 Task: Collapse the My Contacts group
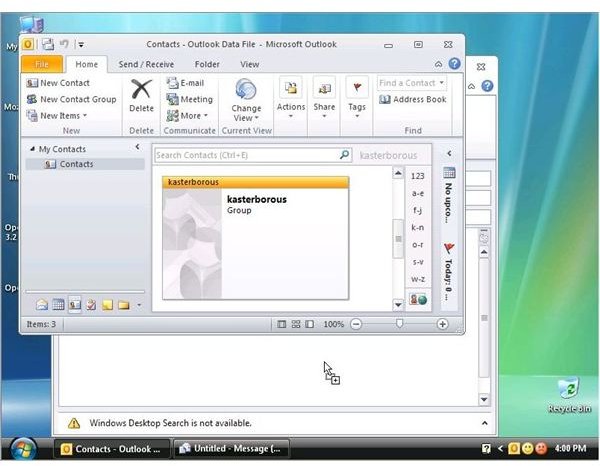33,149
